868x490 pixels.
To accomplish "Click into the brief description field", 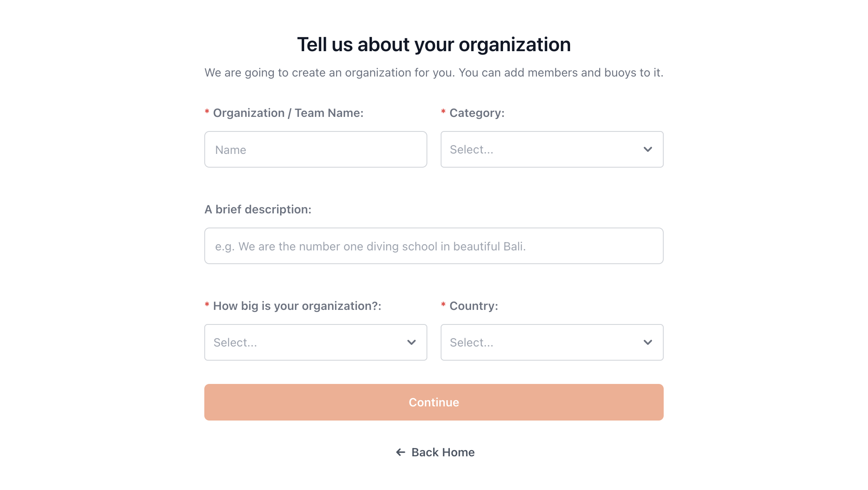I will 434,246.
